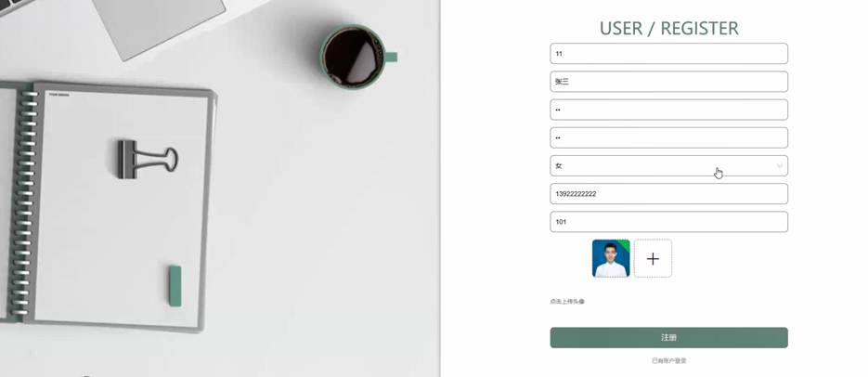Viewport: 868px width, 377px height.
Task: Open the gender select showing 女
Action: click(668, 166)
